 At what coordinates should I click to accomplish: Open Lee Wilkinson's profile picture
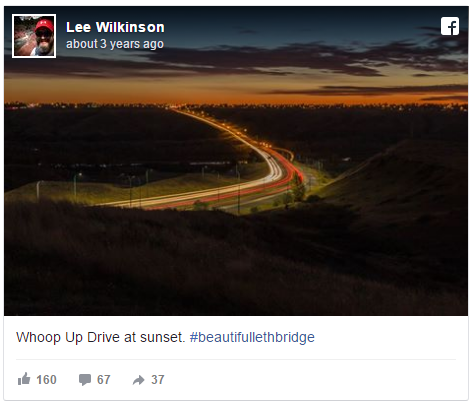[34, 36]
